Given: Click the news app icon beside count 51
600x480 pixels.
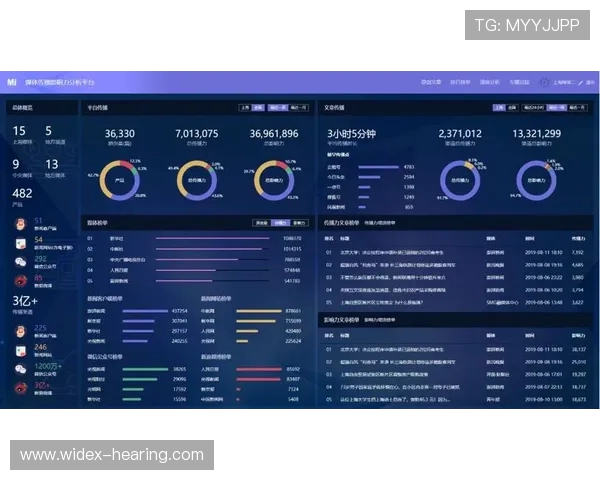Looking at the screenshot, I should (x=22, y=224).
